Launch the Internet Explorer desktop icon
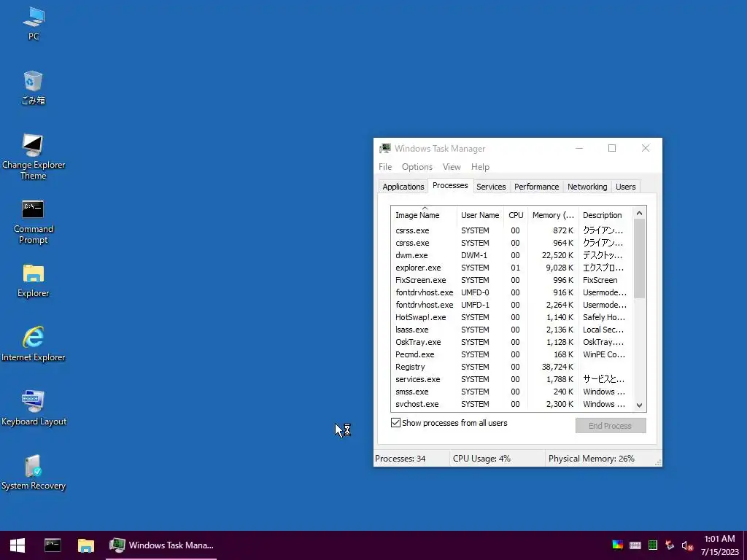The width and height of the screenshot is (747, 560). pyautogui.click(x=34, y=344)
